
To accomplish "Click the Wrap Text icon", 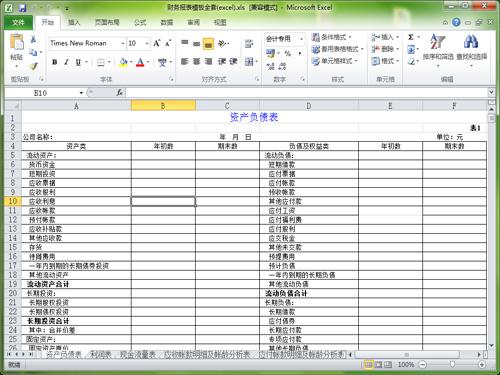I will pos(249,44).
